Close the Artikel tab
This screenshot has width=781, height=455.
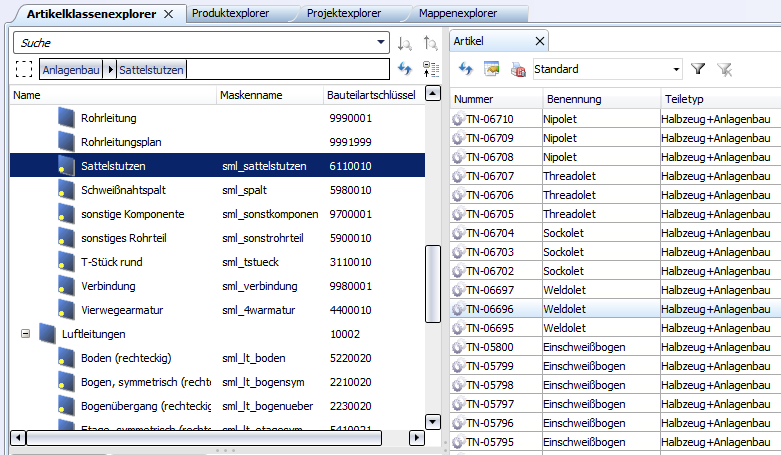pos(540,41)
